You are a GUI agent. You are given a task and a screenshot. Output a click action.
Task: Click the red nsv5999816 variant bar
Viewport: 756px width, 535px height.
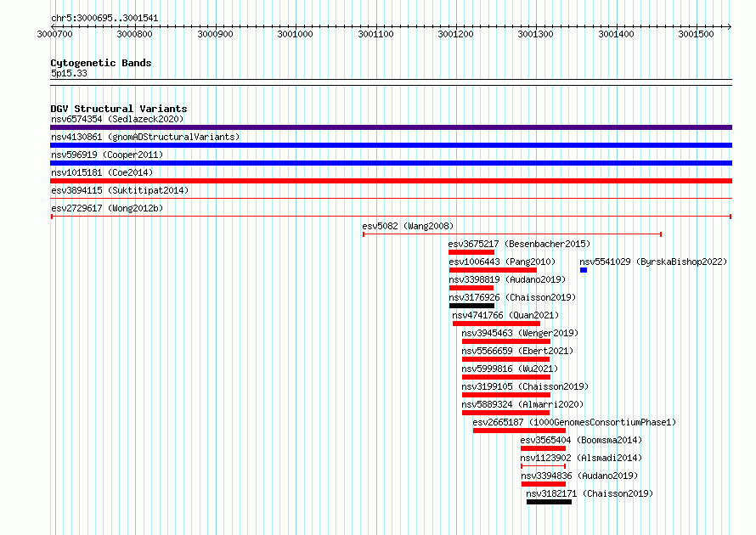[506, 377]
